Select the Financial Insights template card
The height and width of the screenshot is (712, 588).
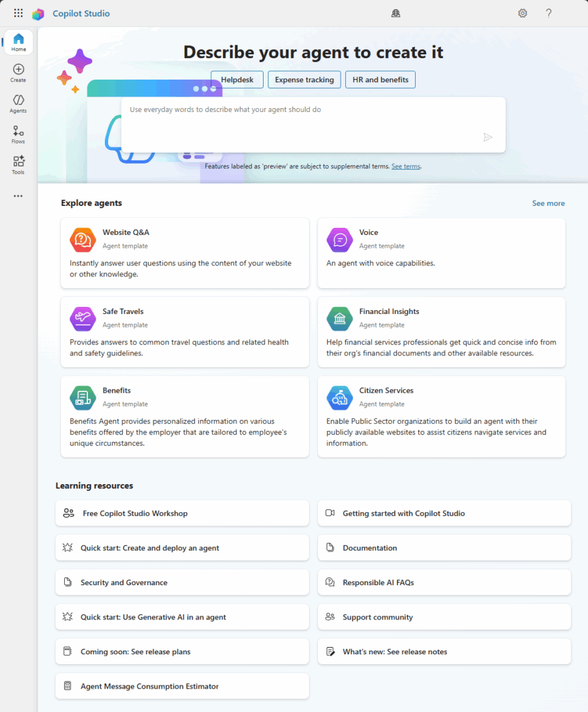coord(441,331)
